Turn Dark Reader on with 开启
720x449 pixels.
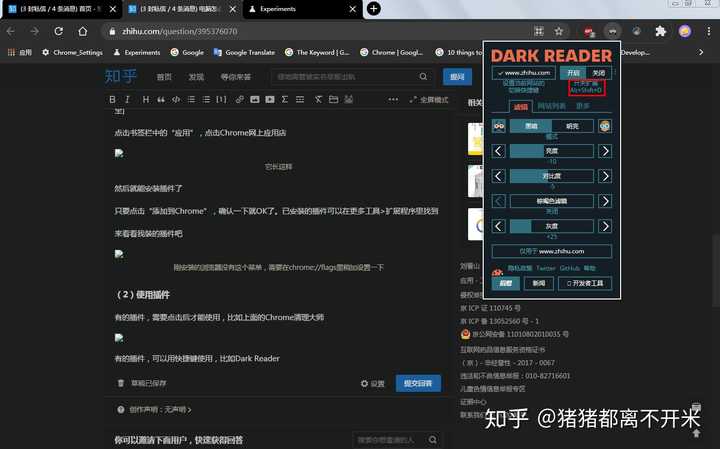[573, 73]
